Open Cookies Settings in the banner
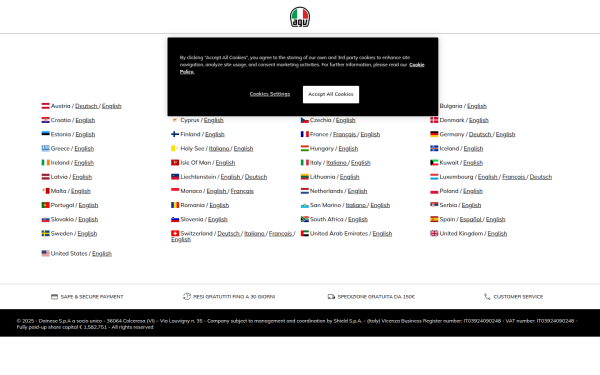This screenshot has height=375, width=600. point(270,94)
